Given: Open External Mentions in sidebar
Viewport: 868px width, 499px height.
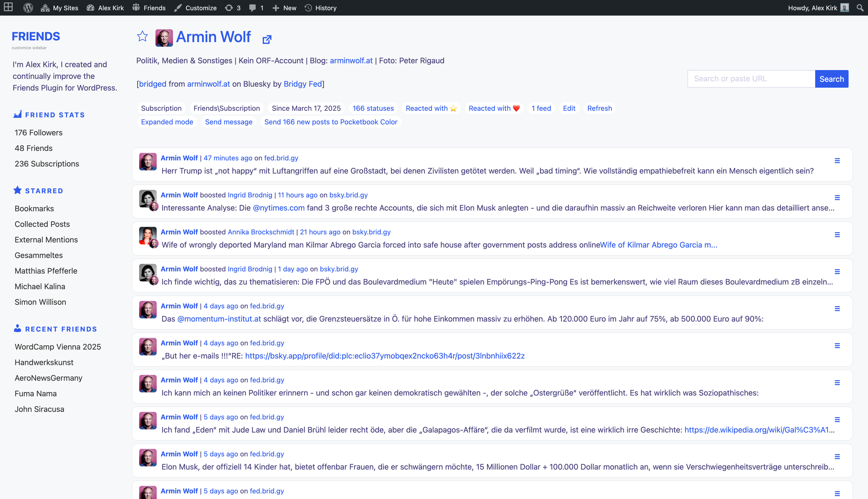Looking at the screenshot, I should 46,240.
